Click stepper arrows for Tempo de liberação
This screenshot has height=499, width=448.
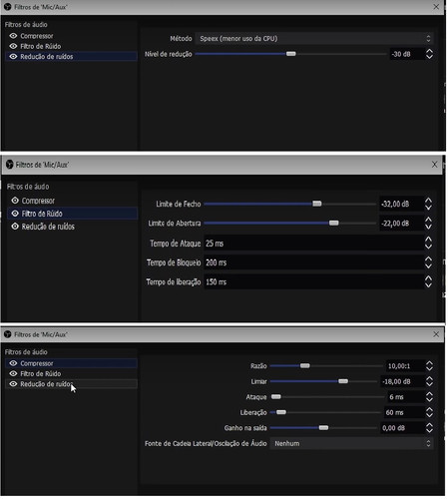point(428,281)
